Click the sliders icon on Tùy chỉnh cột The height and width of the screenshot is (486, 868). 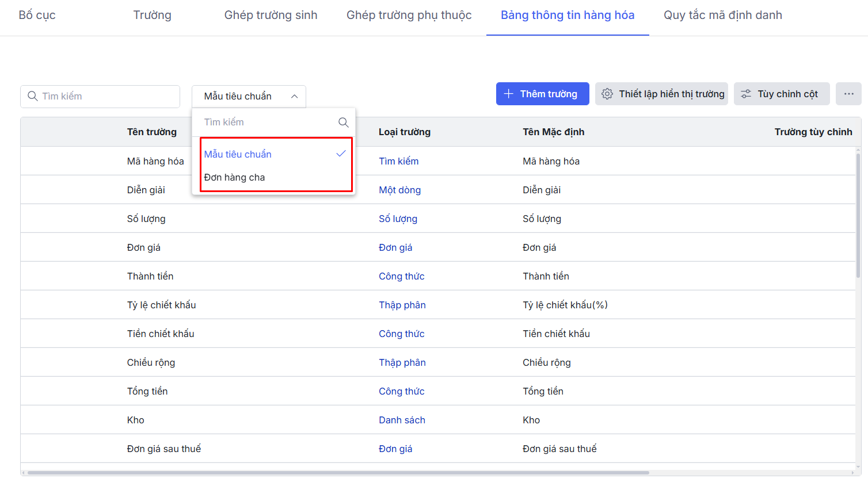point(745,94)
